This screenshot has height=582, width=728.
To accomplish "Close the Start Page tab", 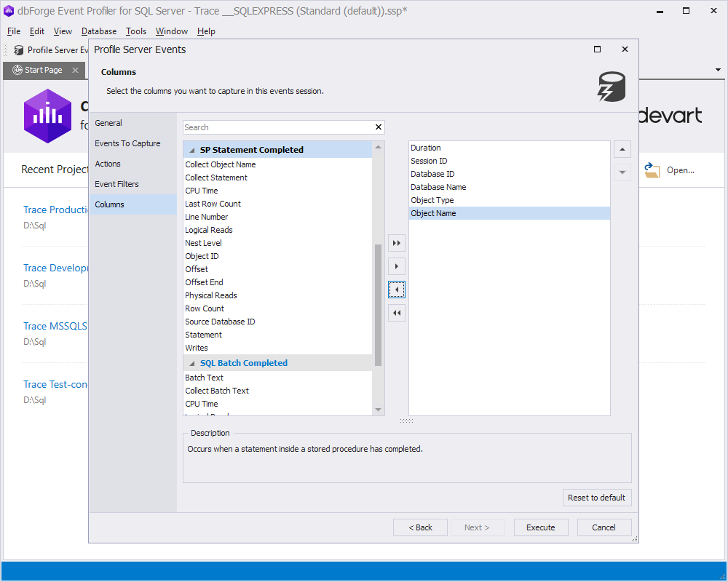I will coord(75,70).
